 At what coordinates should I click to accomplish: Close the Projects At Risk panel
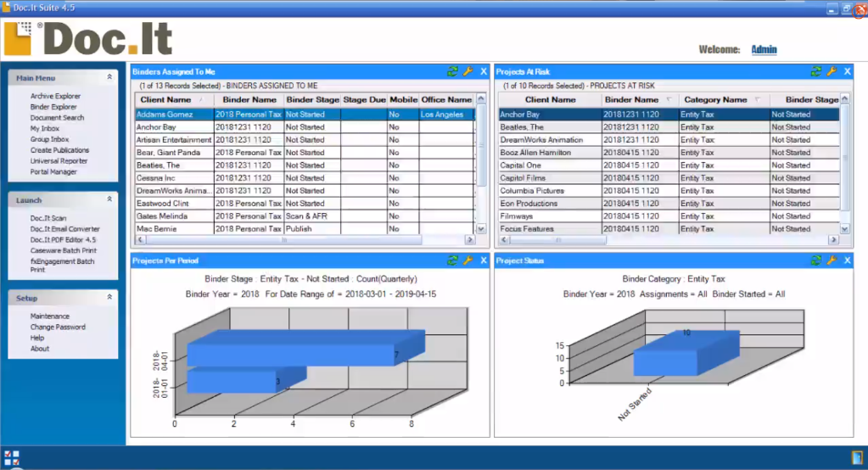(x=847, y=72)
